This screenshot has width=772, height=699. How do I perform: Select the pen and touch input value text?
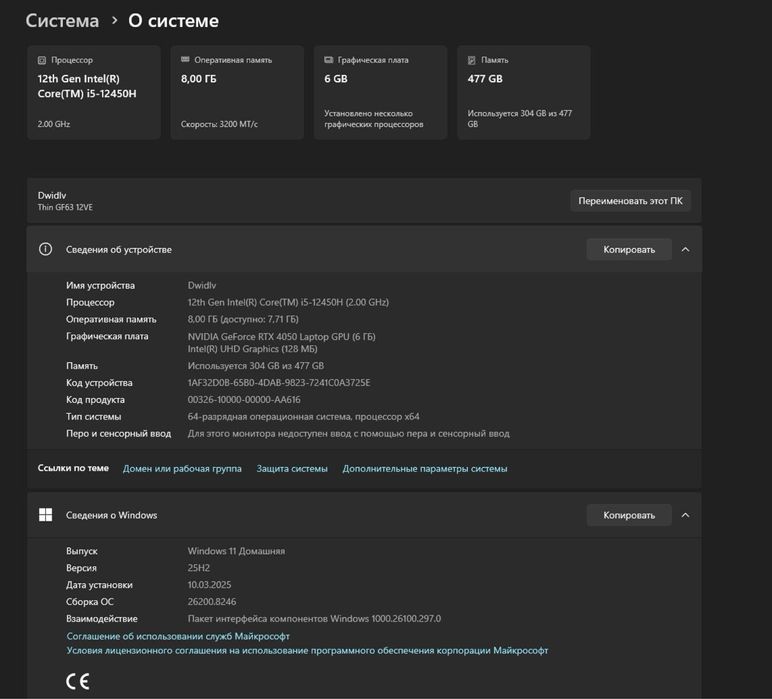[348, 434]
